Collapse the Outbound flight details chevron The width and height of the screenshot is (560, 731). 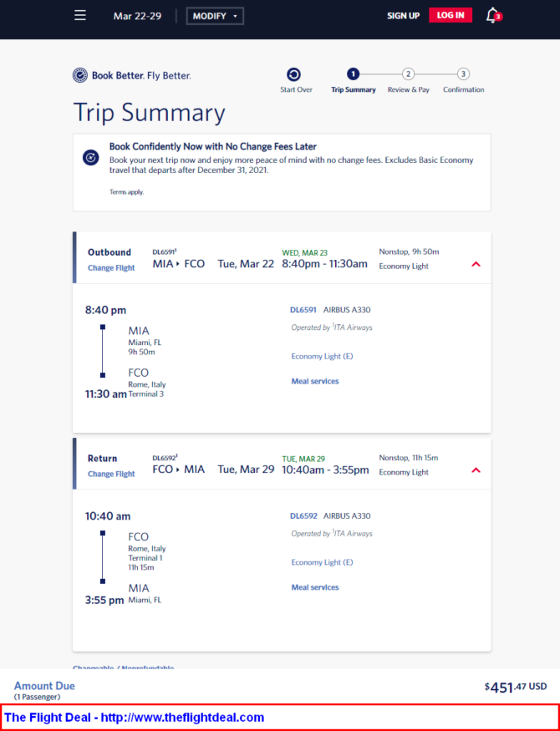476,264
